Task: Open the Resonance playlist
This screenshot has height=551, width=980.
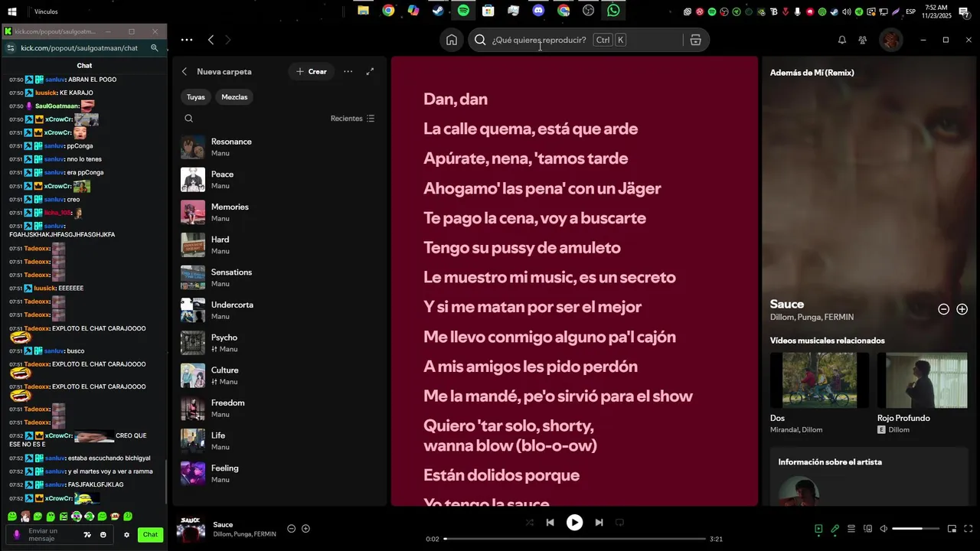Action: pos(279,148)
